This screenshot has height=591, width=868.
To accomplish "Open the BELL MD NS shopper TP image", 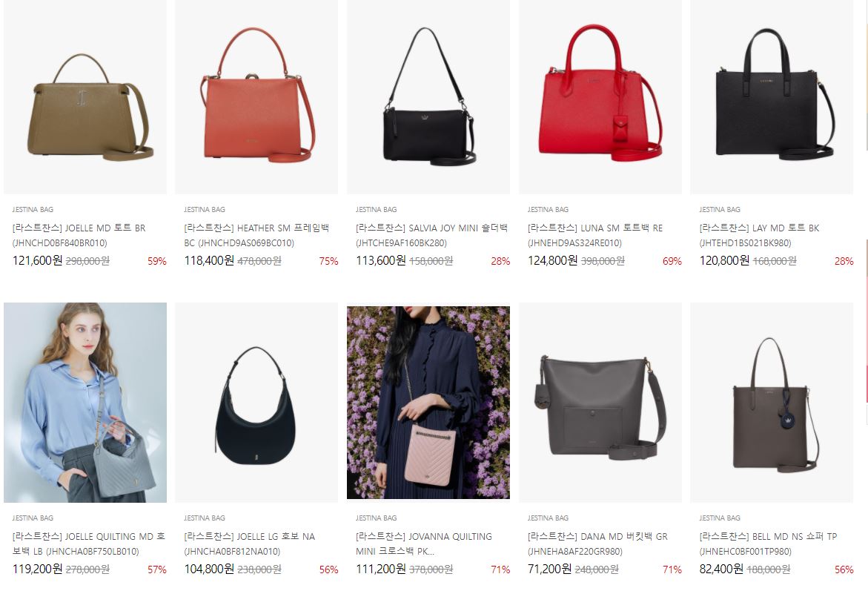I will tap(772, 403).
